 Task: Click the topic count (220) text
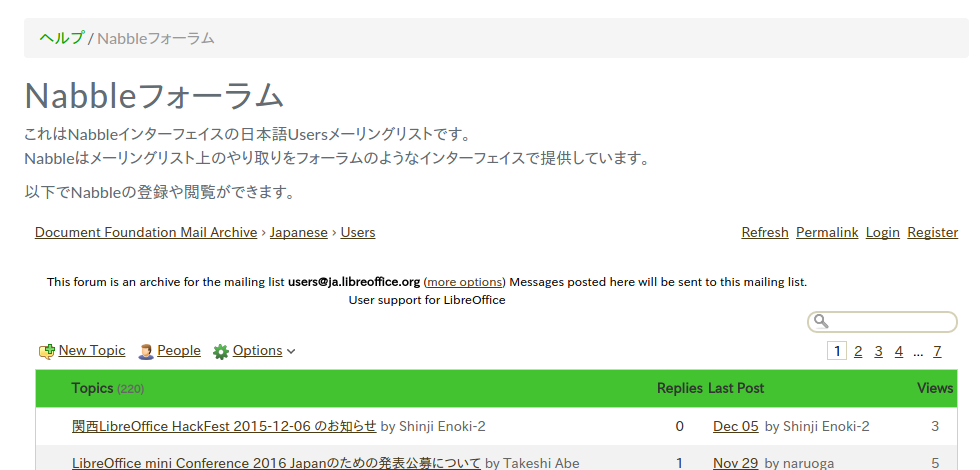(131, 389)
